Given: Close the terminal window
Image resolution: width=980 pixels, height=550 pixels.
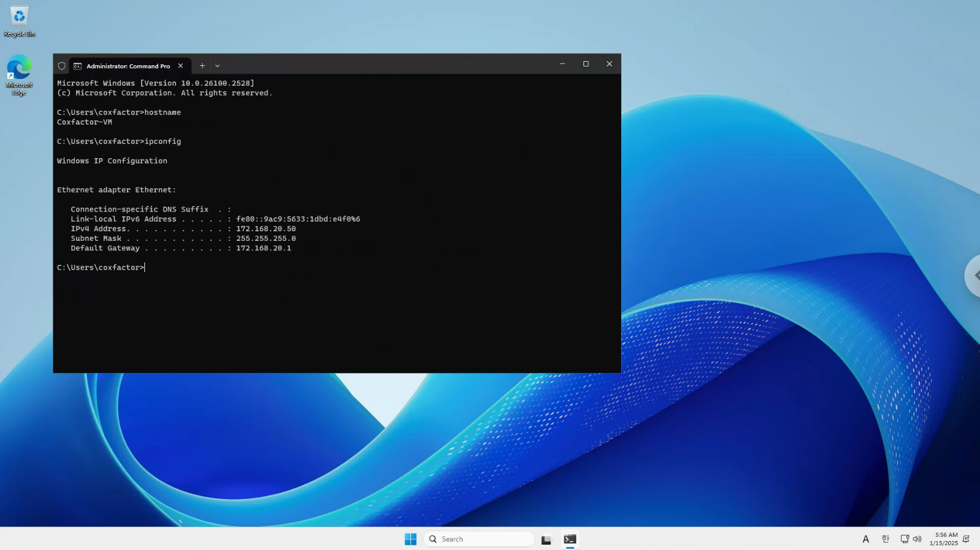Looking at the screenshot, I should pyautogui.click(x=609, y=64).
